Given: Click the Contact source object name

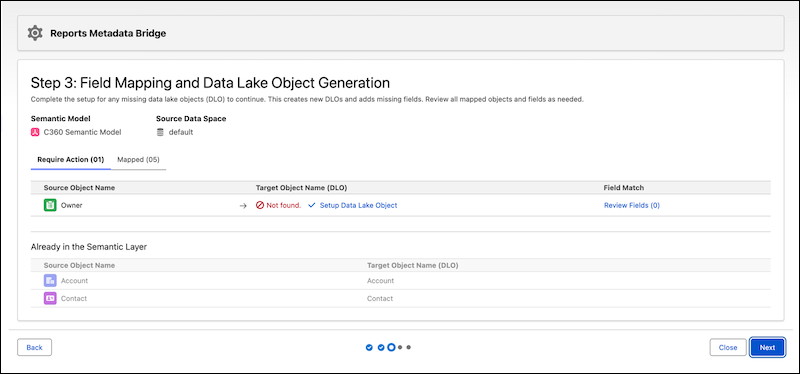Looking at the screenshot, I should pyautogui.click(x=74, y=298).
